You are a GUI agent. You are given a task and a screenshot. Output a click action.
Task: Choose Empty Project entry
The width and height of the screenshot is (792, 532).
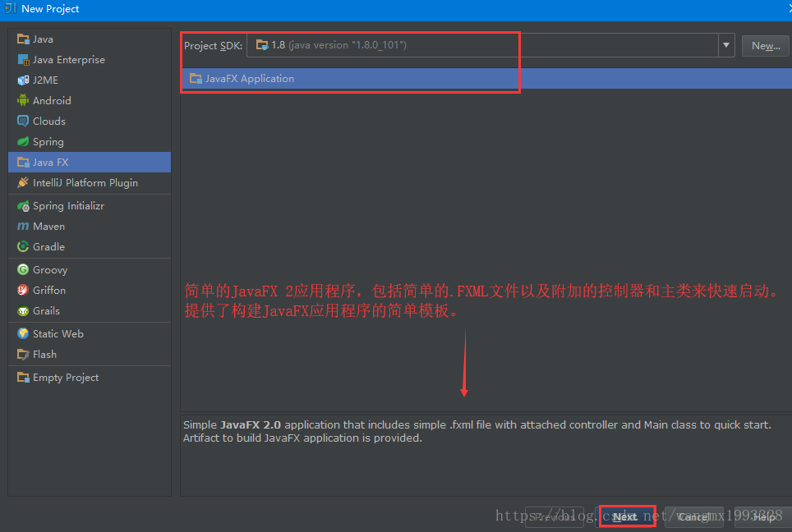tap(90, 378)
